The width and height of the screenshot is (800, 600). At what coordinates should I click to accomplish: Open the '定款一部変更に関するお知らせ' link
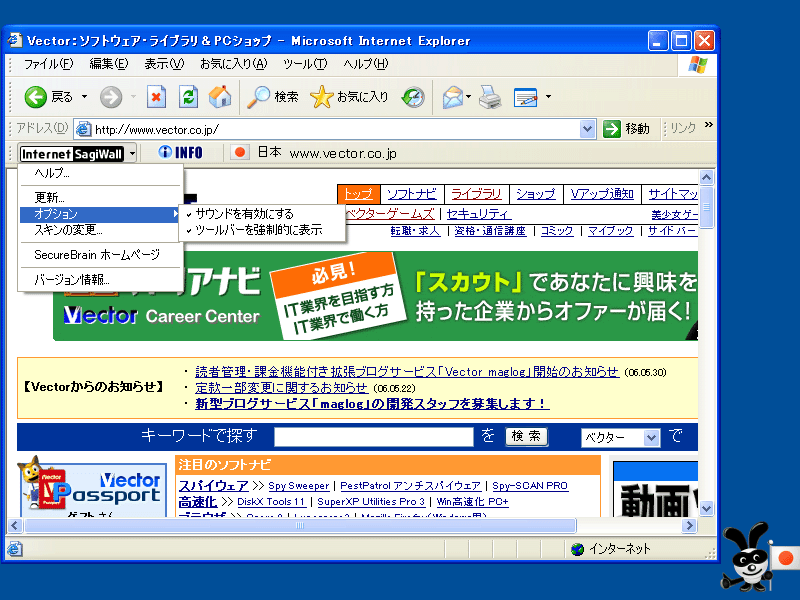(x=281, y=388)
